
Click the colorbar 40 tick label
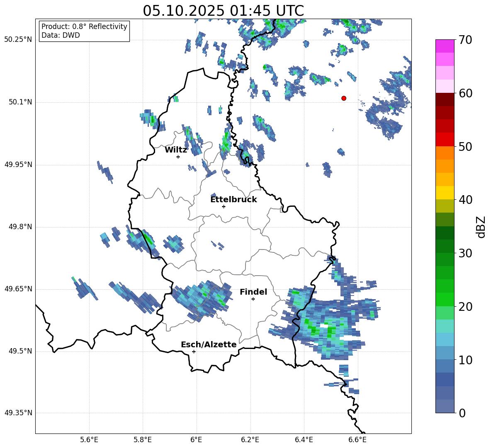pos(465,200)
